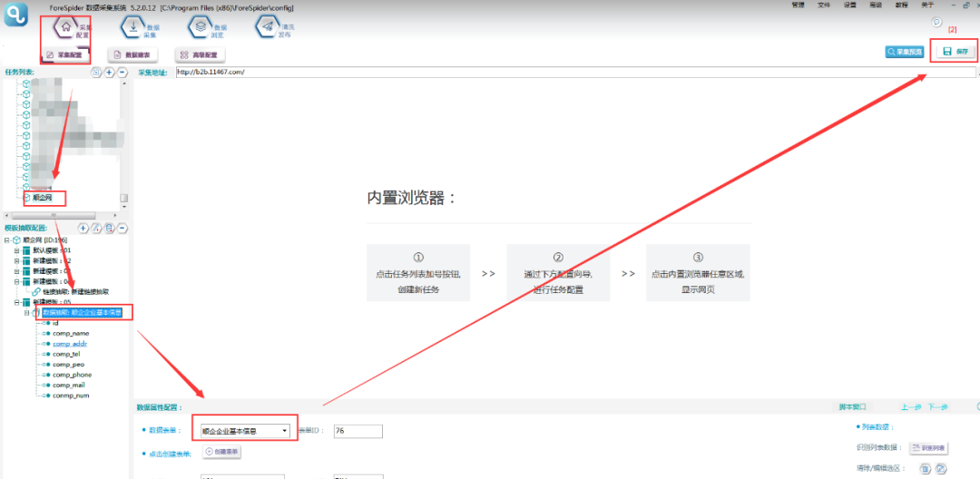The image size is (980, 479).
Task: Click the edit selection icon, second beside 清除/编辑选区
Action: (x=941, y=469)
